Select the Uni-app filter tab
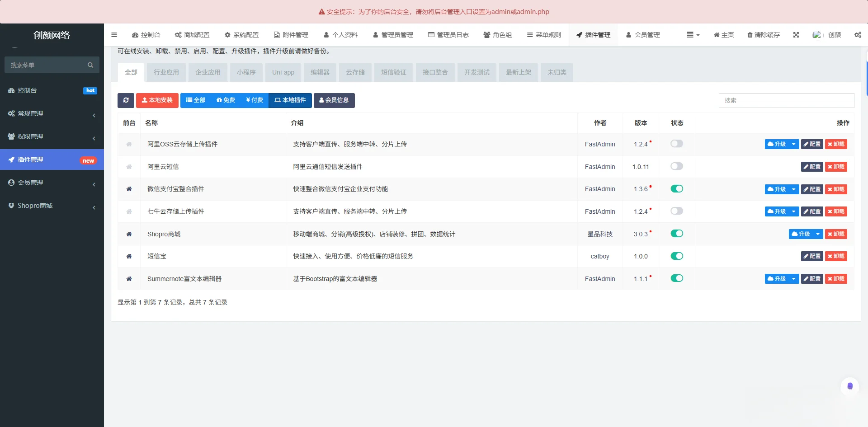868x427 pixels. 283,72
